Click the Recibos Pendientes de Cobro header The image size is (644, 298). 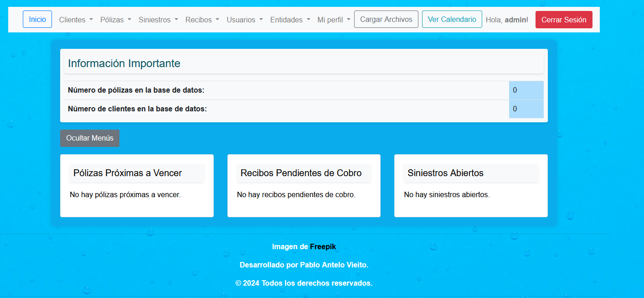point(301,173)
